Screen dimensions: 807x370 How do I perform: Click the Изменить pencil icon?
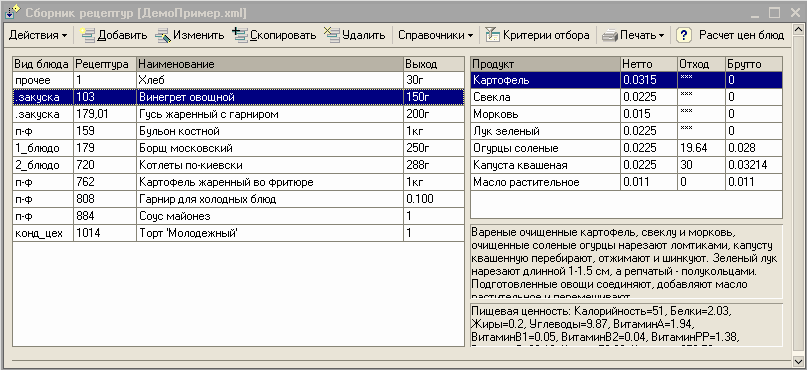tap(163, 35)
